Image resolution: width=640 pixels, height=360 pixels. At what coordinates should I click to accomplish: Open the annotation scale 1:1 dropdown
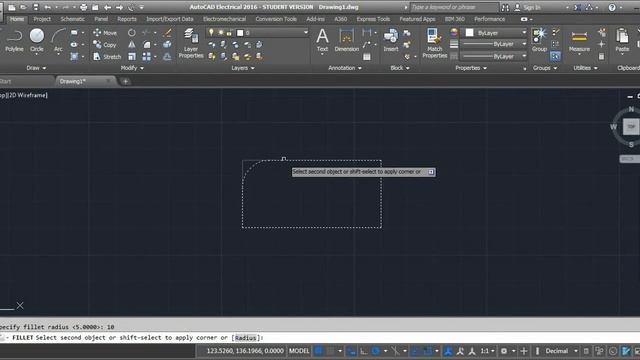point(487,351)
